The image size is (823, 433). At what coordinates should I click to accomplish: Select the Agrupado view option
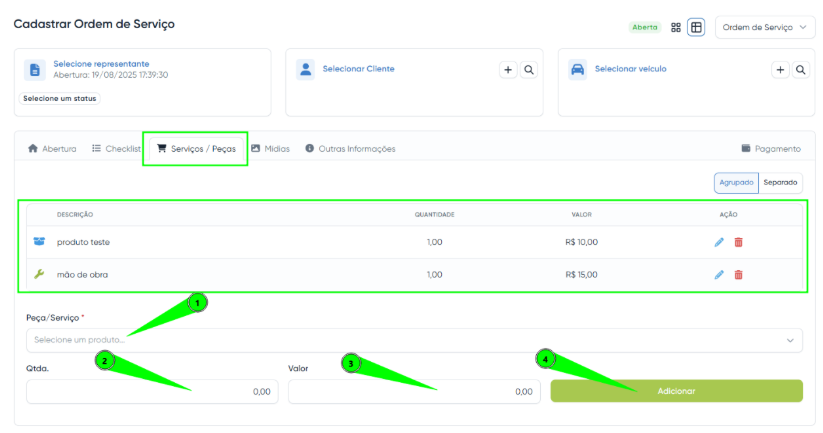pyautogui.click(x=735, y=183)
